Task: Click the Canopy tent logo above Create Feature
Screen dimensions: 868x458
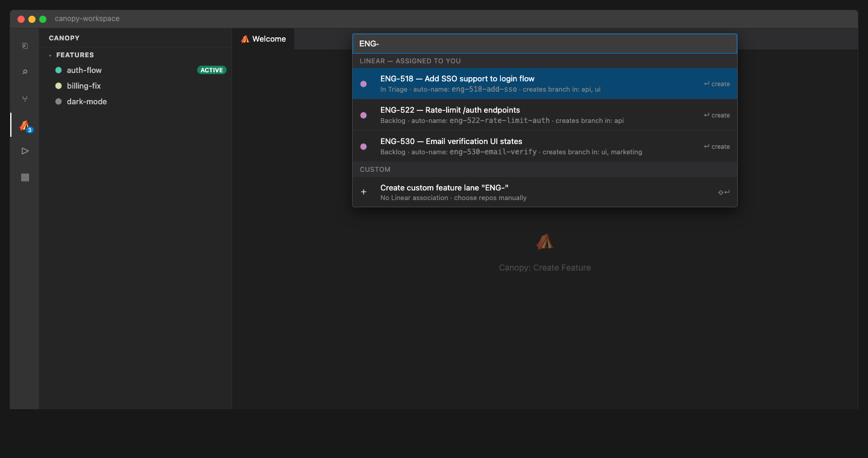Action: pyautogui.click(x=544, y=240)
